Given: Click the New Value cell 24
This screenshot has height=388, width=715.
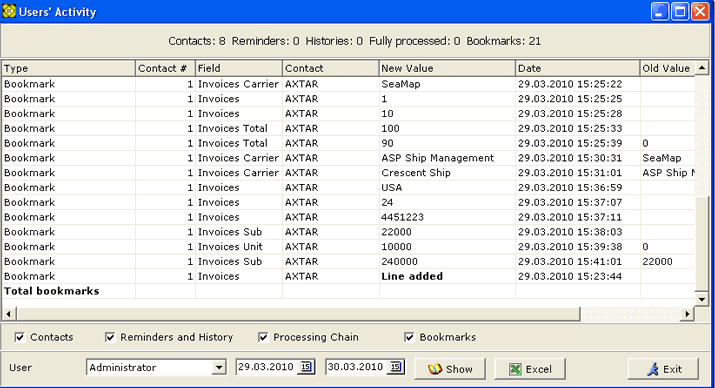Looking at the screenshot, I should pyautogui.click(x=447, y=202).
